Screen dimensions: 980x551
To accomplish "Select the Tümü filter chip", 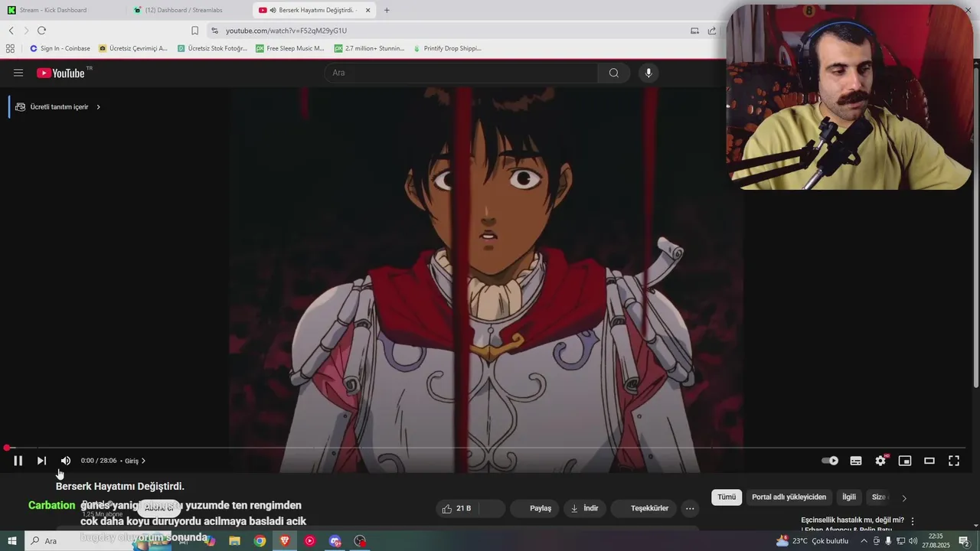I will tap(727, 497).
